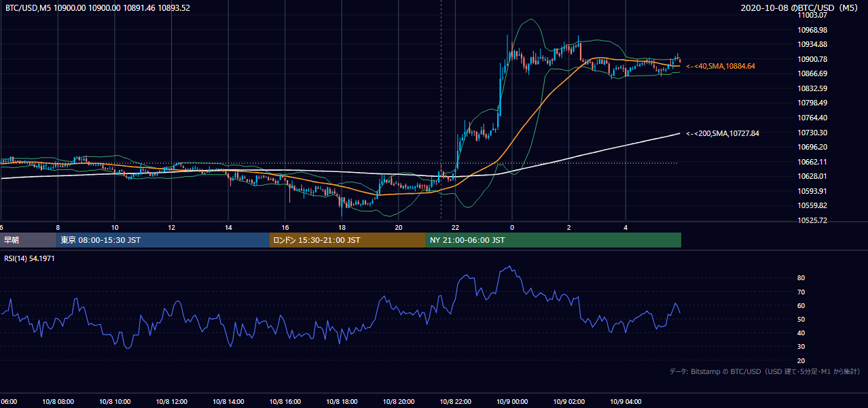Click price axis value 10832.59
Screen dimensions: 868x408
pyautogui.click(x=812, y=88)
